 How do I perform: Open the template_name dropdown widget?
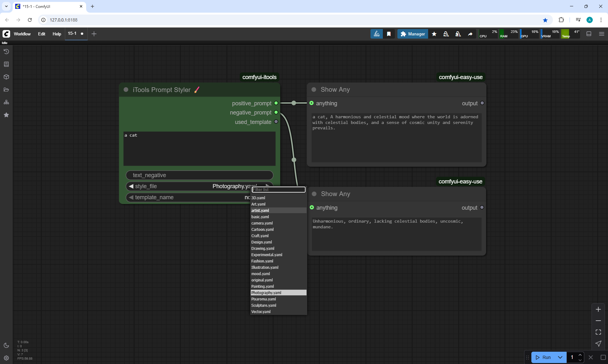point(190,197)
